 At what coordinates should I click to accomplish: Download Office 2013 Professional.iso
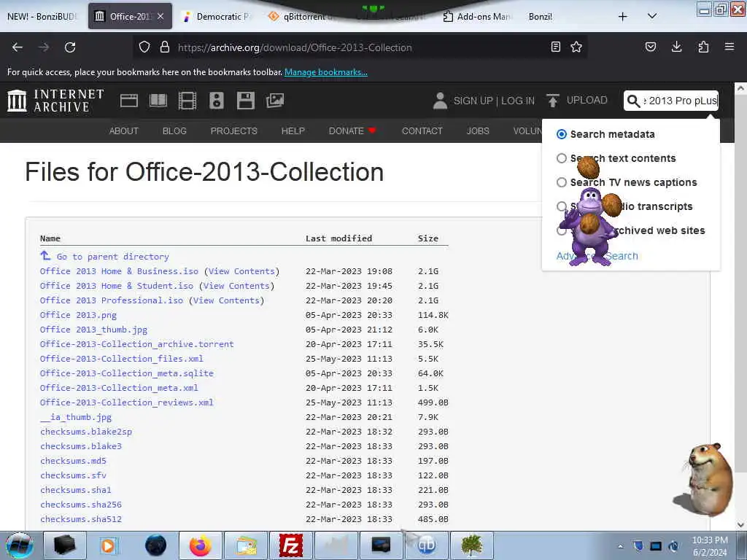(112, 300)
